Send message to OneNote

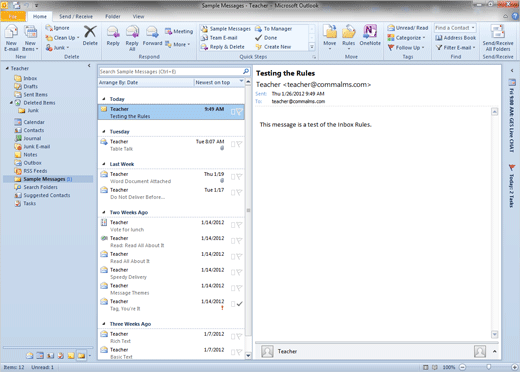click(370, 36)
